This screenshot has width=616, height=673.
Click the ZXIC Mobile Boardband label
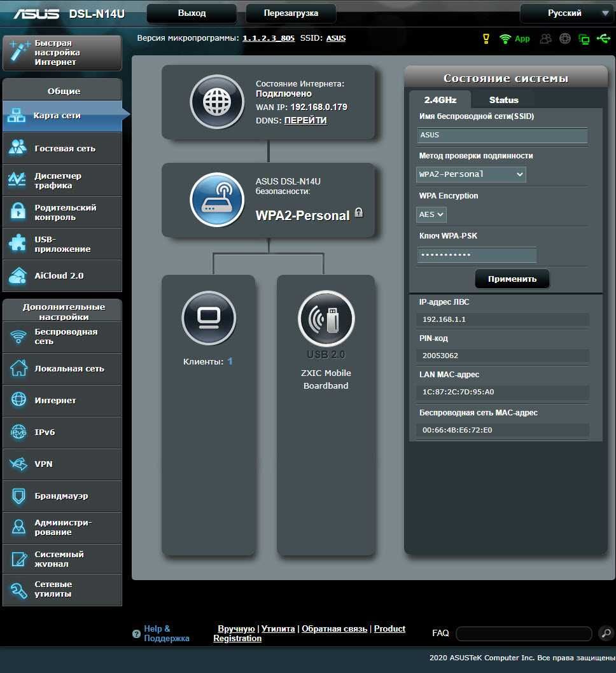pos(326,379)
